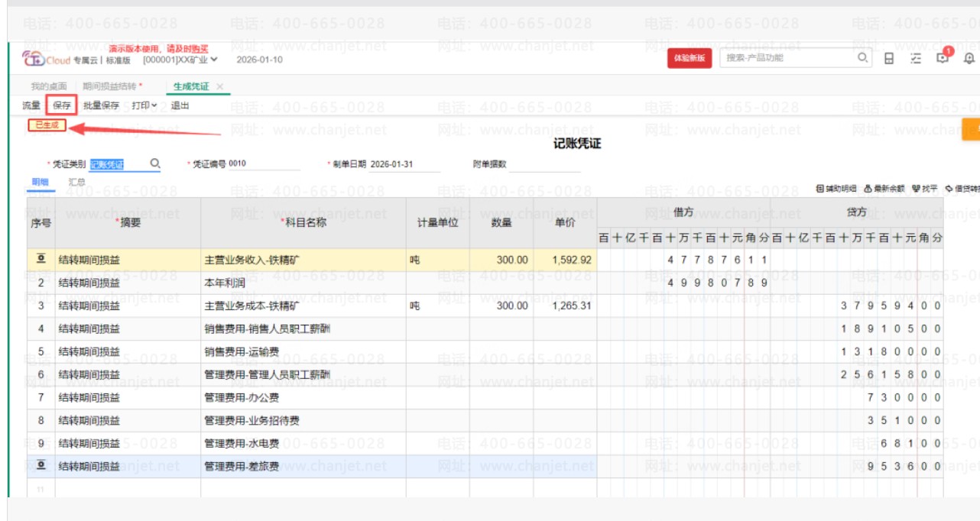Switch to the 汇总 sub-tab
Screen dimensions: 980x521
coord(76,183)
